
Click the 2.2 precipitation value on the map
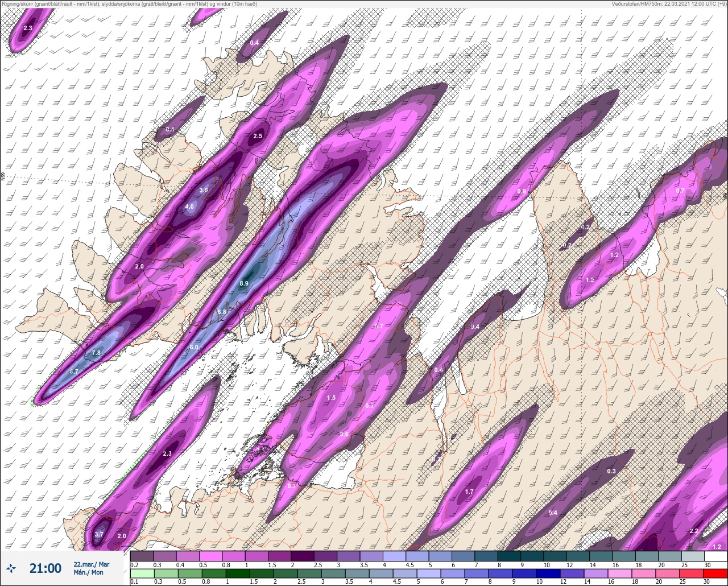(x=694, y=531)
